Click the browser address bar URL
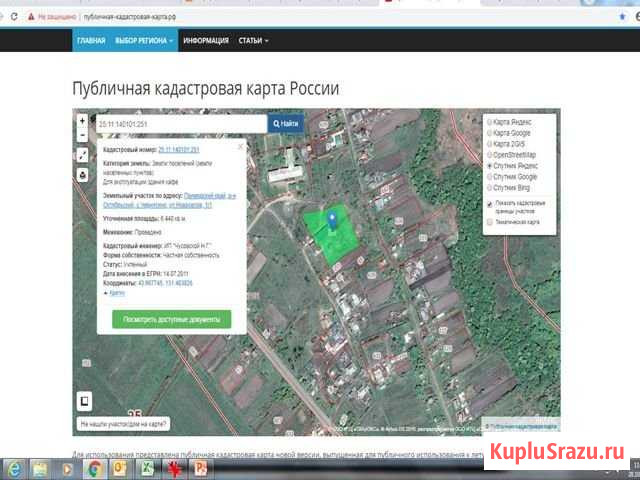 point(130,17)
